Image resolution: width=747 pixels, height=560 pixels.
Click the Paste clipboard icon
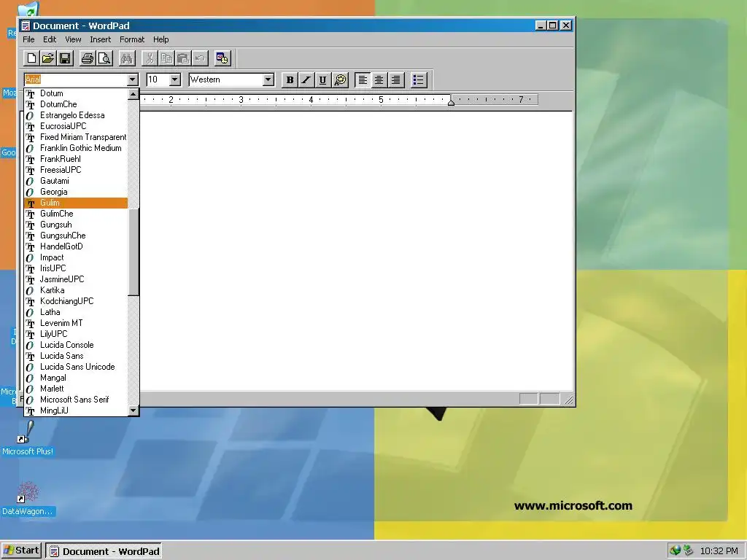click(x=183, y=58)
